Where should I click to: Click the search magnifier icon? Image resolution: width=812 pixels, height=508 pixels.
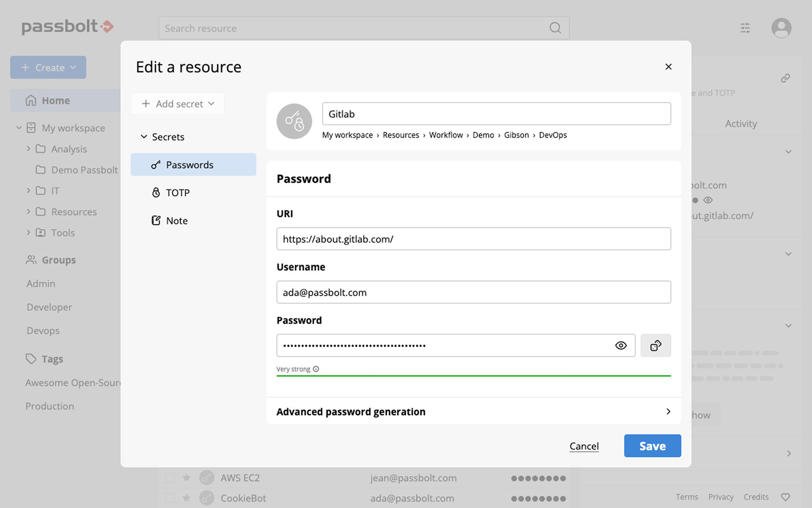pyautogui.click(x=555, y=28)
